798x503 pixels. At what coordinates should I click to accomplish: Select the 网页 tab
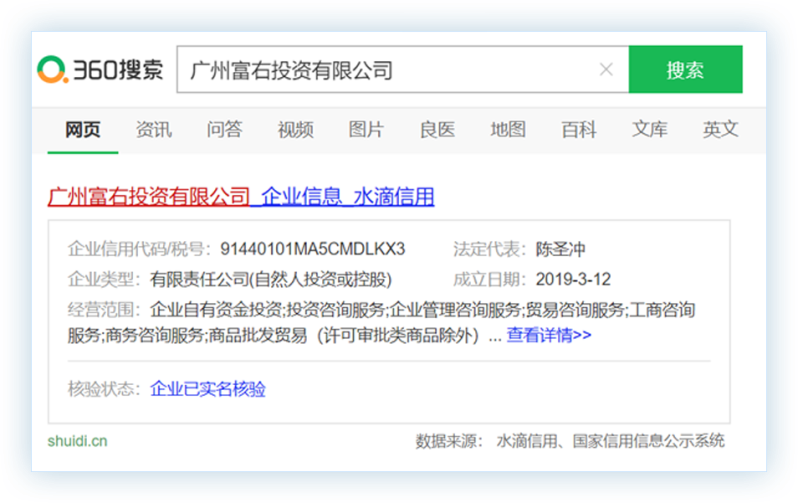pyautogui.click(x=82, y=130)
